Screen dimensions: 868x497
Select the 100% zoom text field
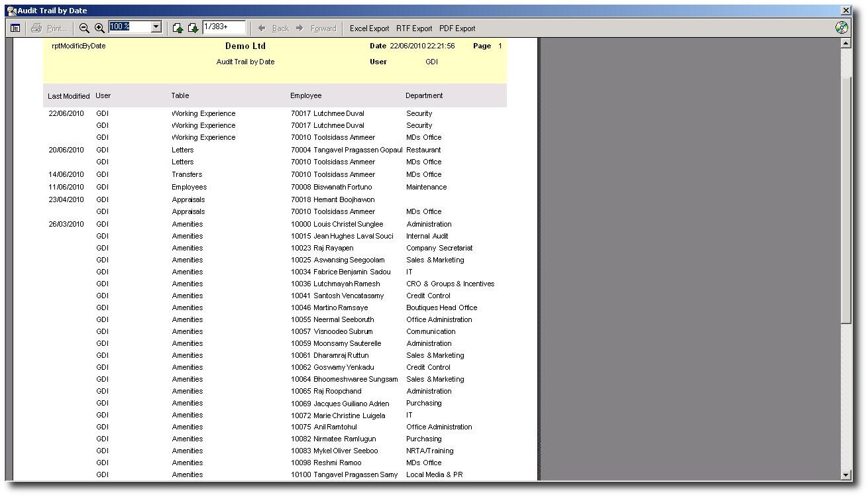pyautogui.click(x=129, y=27)
